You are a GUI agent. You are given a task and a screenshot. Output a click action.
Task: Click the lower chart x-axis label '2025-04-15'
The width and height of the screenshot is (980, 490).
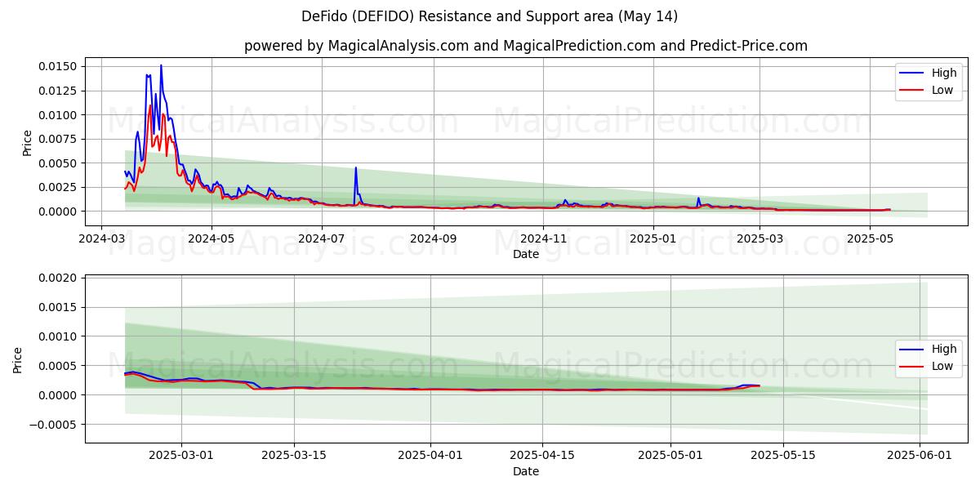pos(541,456)
